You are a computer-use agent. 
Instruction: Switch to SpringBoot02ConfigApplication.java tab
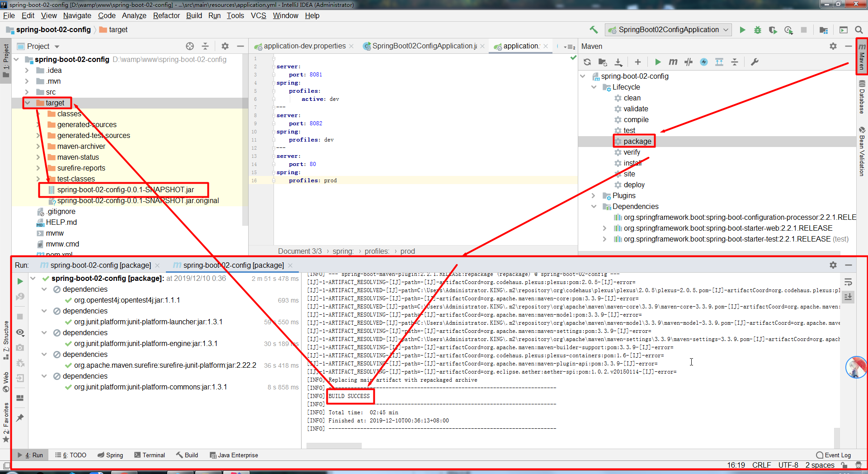[424, 46]
